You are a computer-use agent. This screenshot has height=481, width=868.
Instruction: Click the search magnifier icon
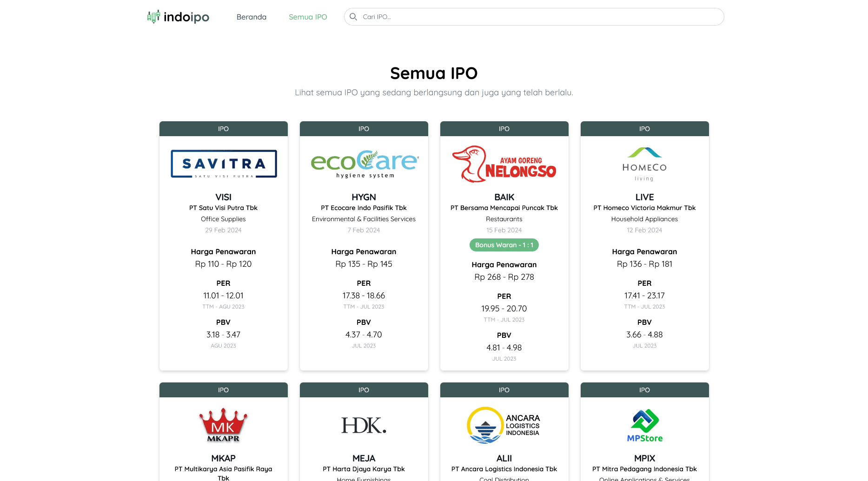[x=353, y=17]
